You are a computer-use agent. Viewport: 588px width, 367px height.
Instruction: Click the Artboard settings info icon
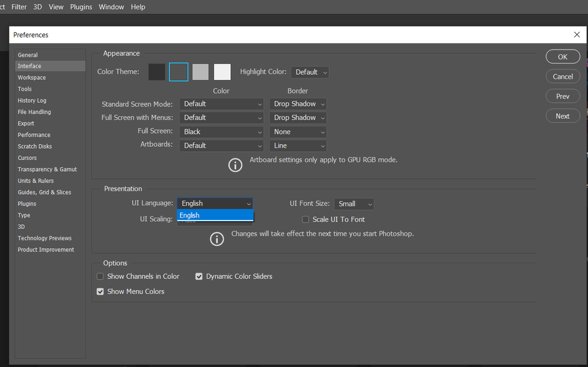coord(235,165)
